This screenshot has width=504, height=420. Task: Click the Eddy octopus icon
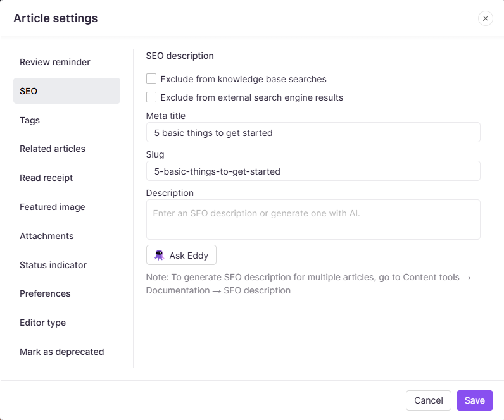160,256
